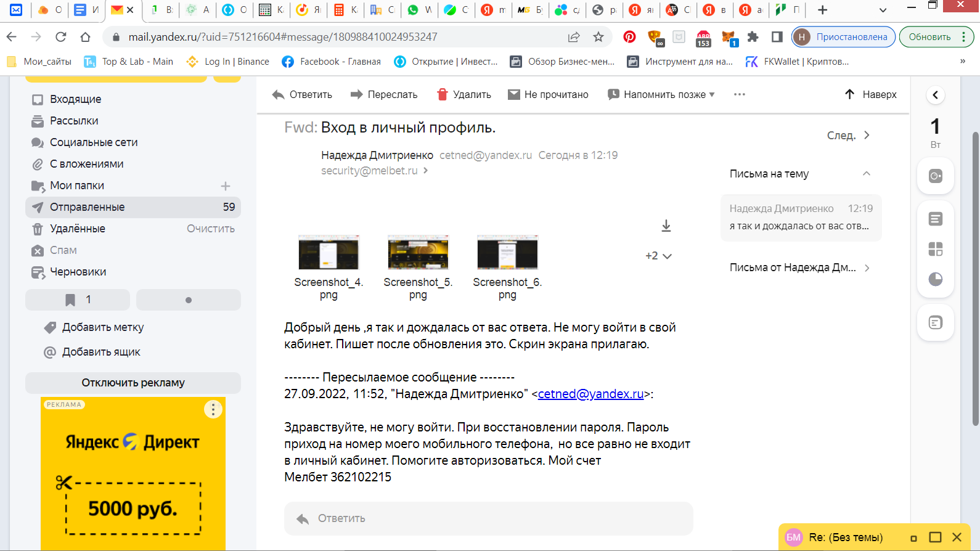Image resolution: width=980 pixels, height=551 pixels.
Task: Collapse the right sidebar panel
Action: (935, 95)
